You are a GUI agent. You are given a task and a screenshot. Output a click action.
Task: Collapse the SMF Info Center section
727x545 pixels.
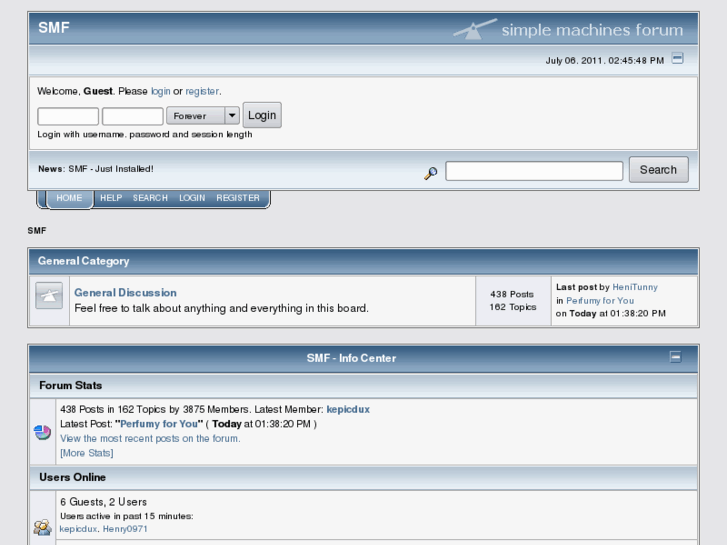point(676,357)
